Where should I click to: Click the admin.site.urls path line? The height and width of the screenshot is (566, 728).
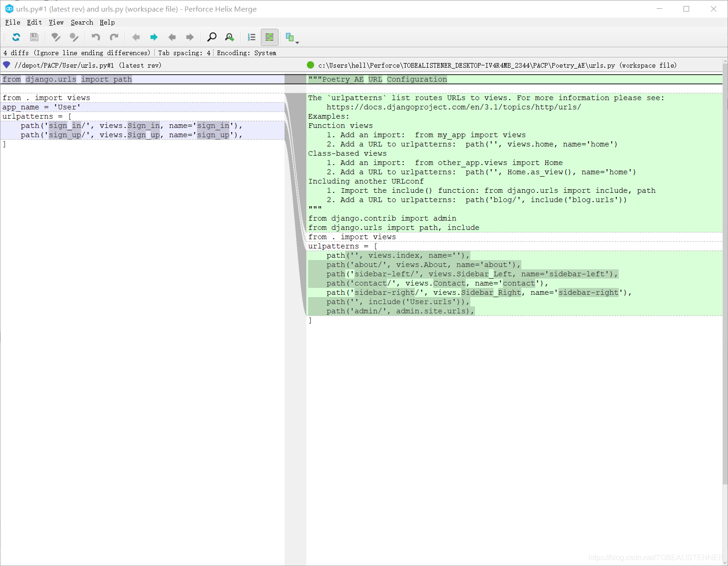[x=400, y=311]
